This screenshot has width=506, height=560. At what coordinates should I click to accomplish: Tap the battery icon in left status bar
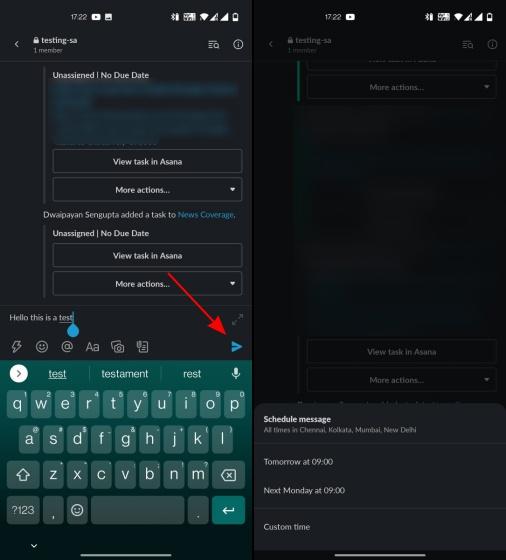click(235, 17)
